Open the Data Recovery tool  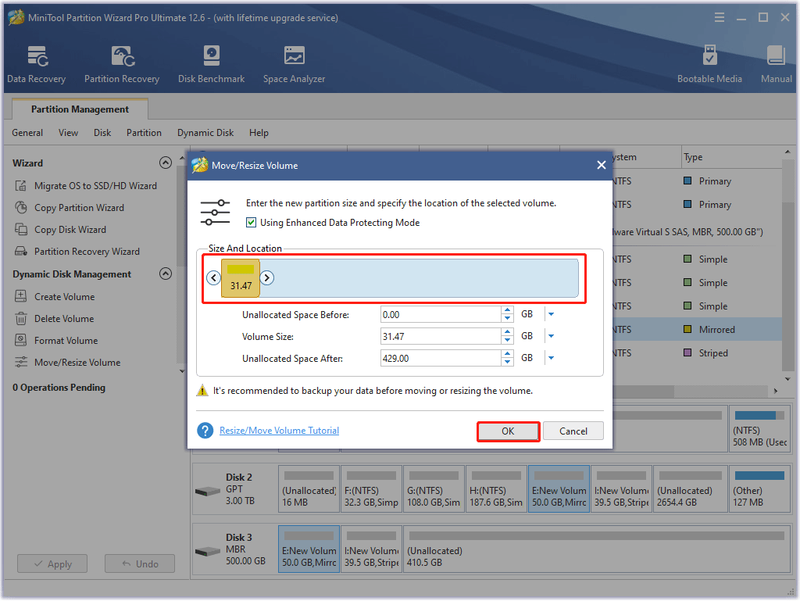(x=36, y=64)
